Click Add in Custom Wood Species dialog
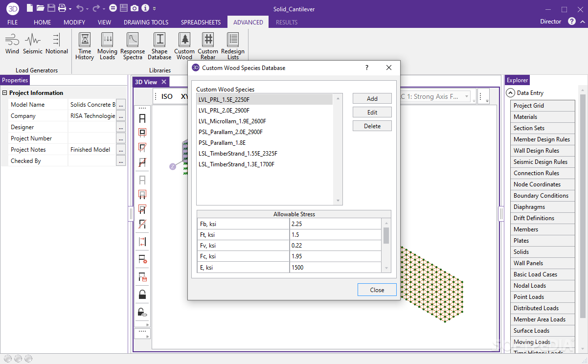This screenshot has height=364, width=588. click(x=372, y=98)
